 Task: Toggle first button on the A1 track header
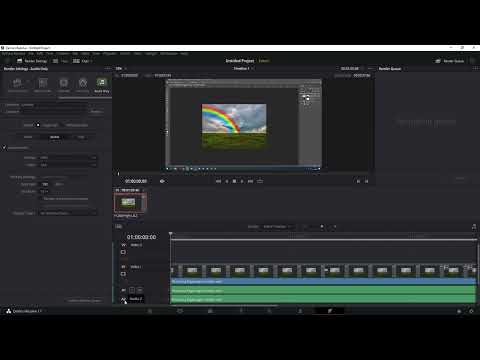[x=132, y=290]
